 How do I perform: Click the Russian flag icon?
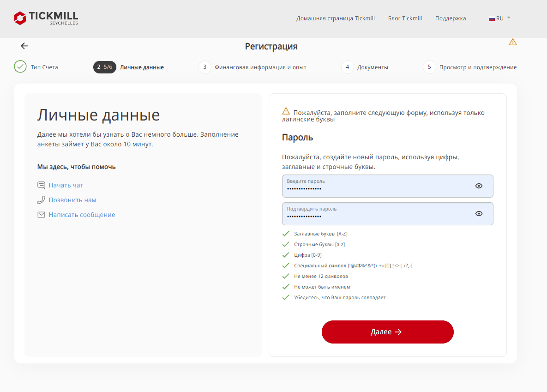[x=492, y=19]
